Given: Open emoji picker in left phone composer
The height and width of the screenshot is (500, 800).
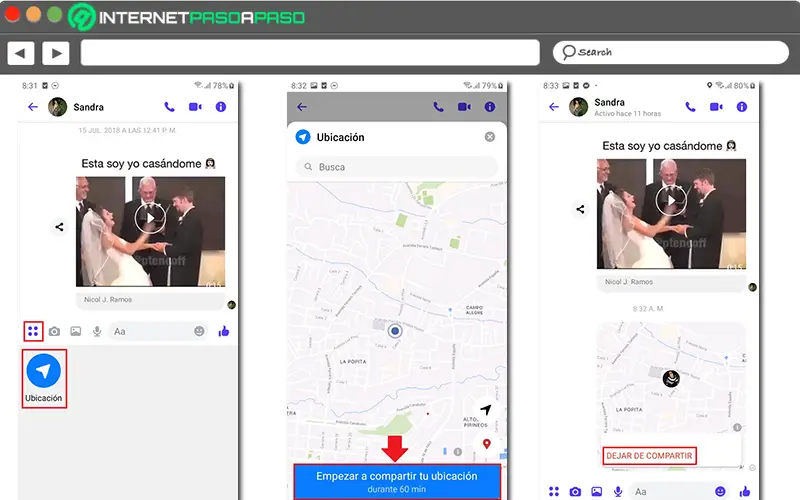Looking at the screenshot, I should [x=199, y=331].
